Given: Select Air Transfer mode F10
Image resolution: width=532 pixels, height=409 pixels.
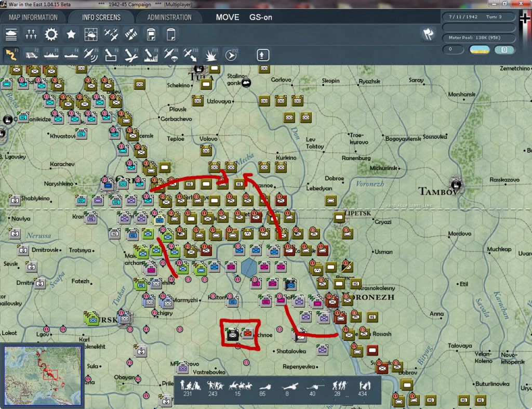Looking at the screenshot, I should [x=191, y=55].
